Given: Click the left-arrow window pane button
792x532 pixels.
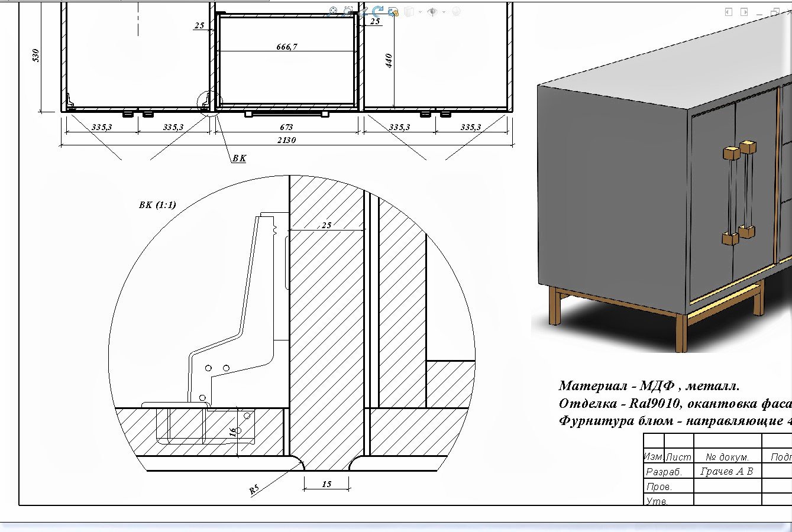Looking at the screenshot, I should 729,12.
